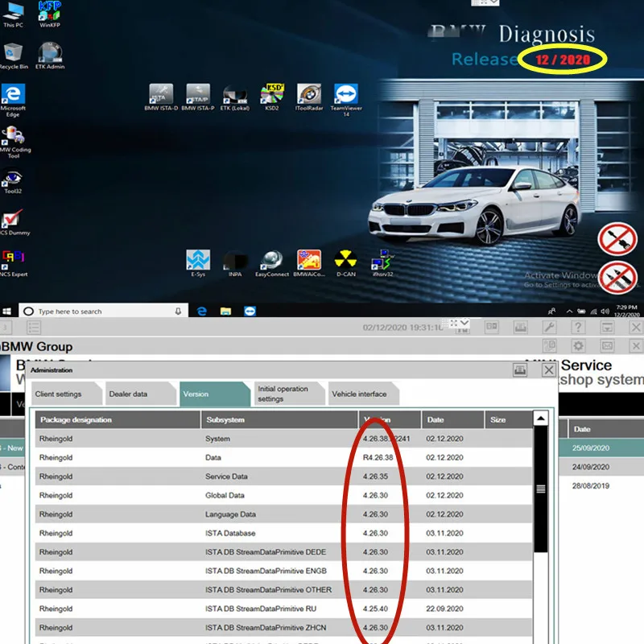This screenshot has height=644, width=644.
Task: Open the Microsoft Edge desktop shortcut
Action: [13, 101]
